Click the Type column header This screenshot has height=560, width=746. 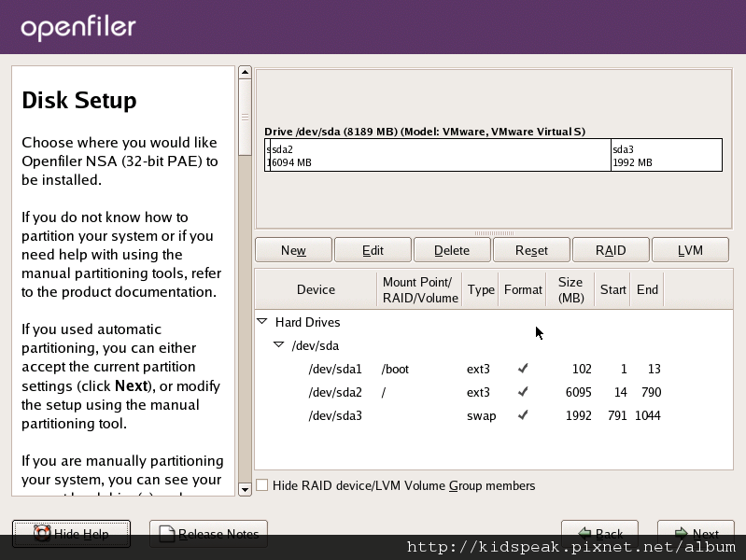[x=481, y=289]
